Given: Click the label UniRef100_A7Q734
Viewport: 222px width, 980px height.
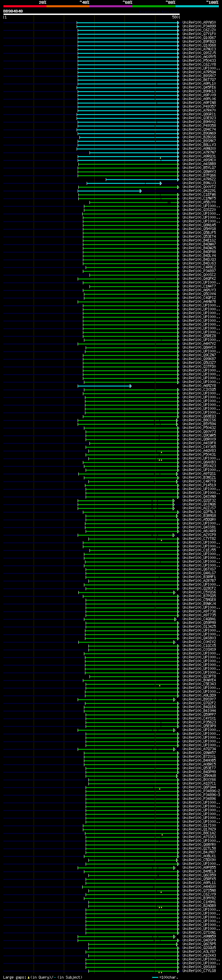Looking at the screenshot, I should coord(199,750).
